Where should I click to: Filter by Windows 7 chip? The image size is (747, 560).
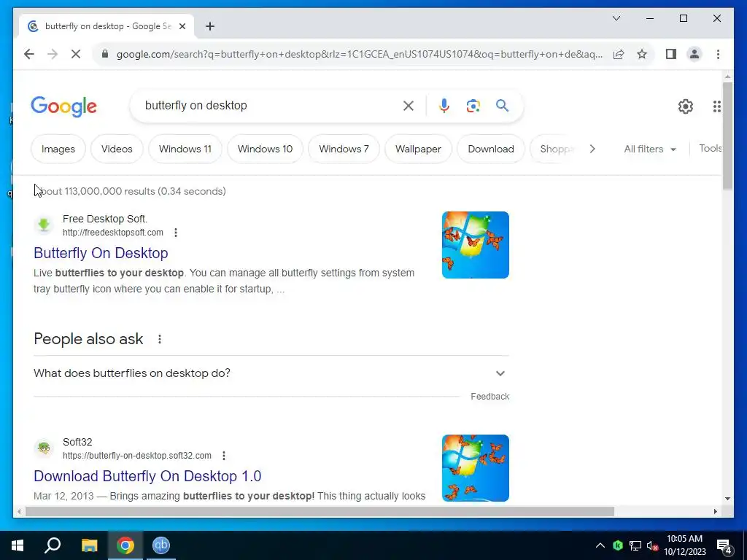pos(344,149)
